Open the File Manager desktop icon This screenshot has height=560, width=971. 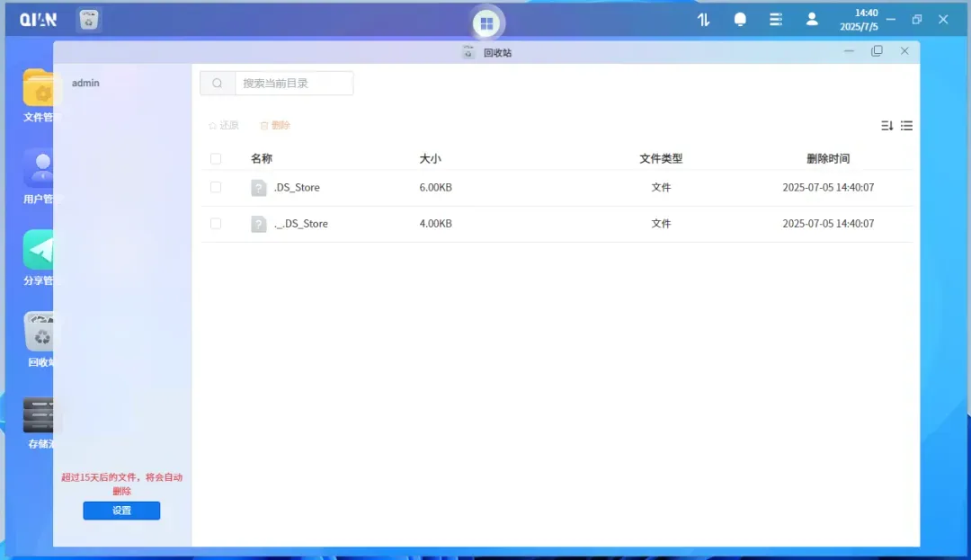click(39, 96)
